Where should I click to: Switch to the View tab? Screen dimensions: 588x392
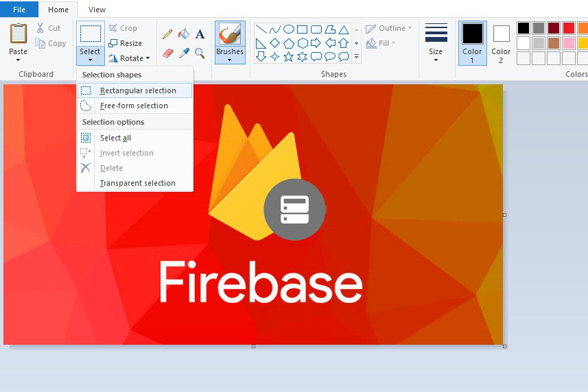tap(97, 10)
